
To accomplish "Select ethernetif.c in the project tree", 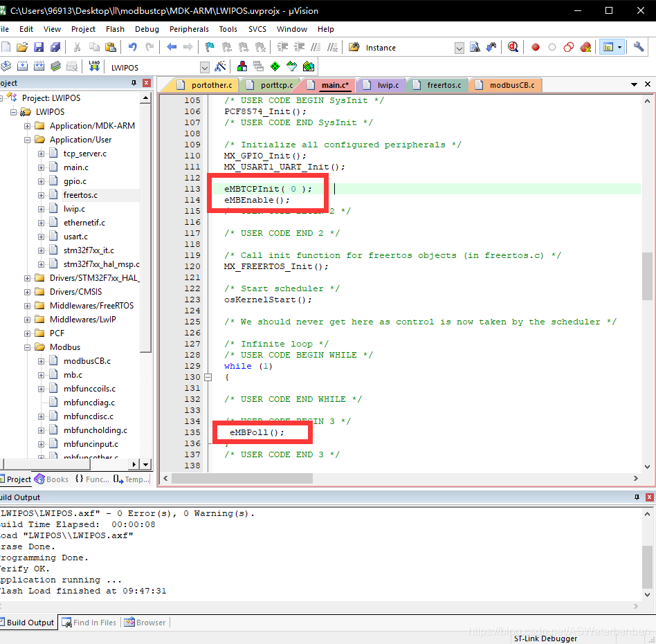I will tap(84, 223).
